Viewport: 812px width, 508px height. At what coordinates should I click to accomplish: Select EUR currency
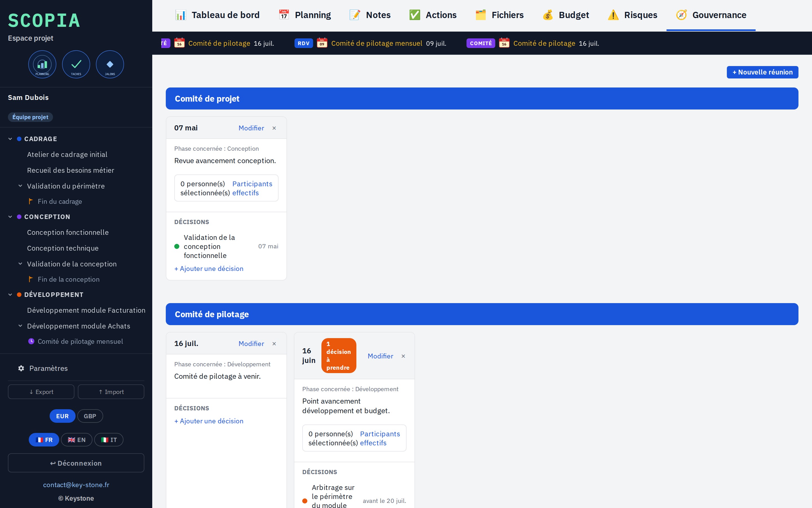click(x=62, y=416)
